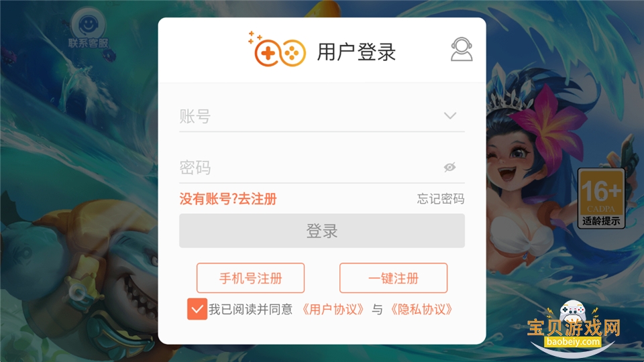Open 没有账号?去注册 register link

(228, 199)
